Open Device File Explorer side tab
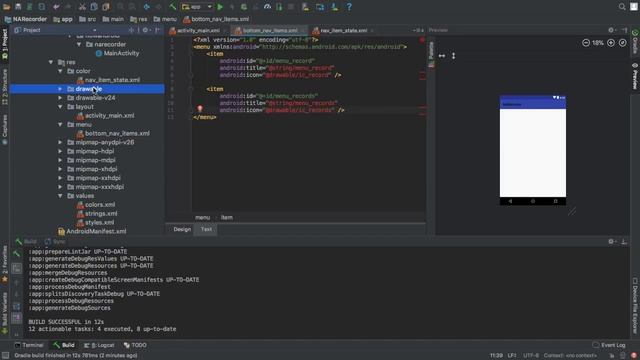This screenshot has width=640, height=360. click(635, 305)
